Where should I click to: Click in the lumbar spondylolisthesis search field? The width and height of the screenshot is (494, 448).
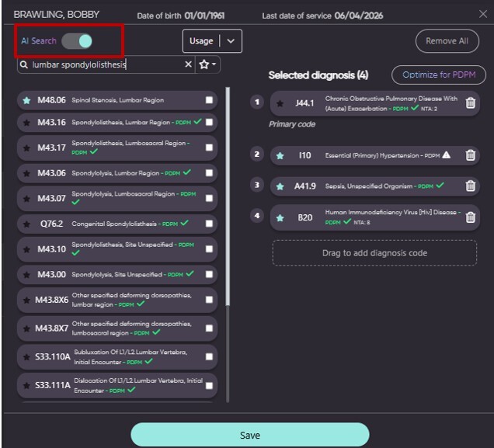[107, 64]
